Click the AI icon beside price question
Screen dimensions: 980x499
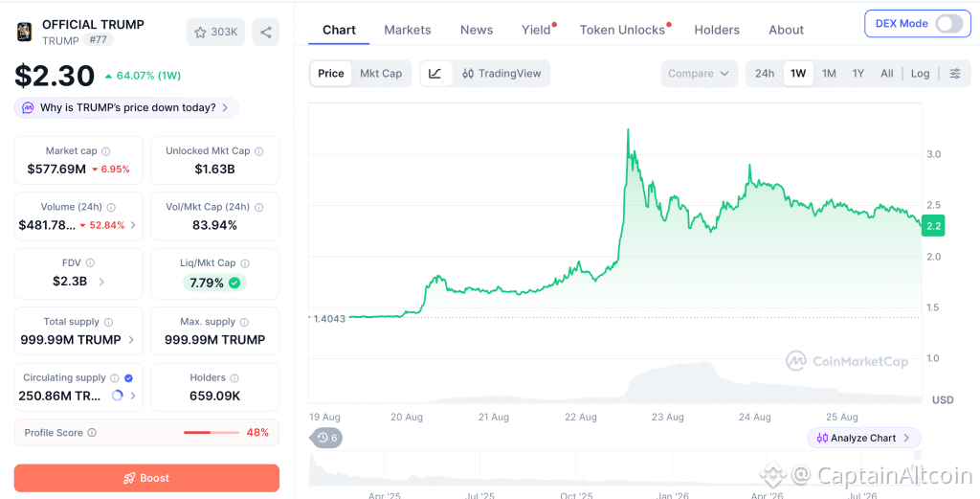[28, 107]
